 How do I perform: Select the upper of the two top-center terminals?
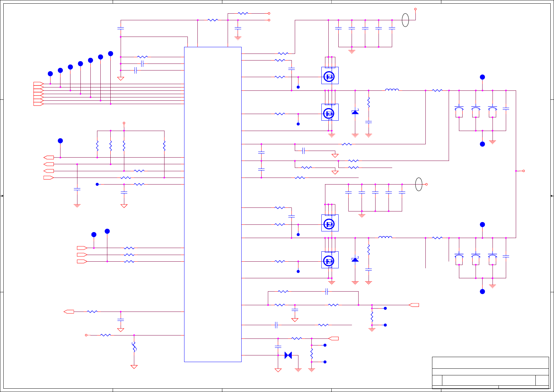[x=269, y=13]
